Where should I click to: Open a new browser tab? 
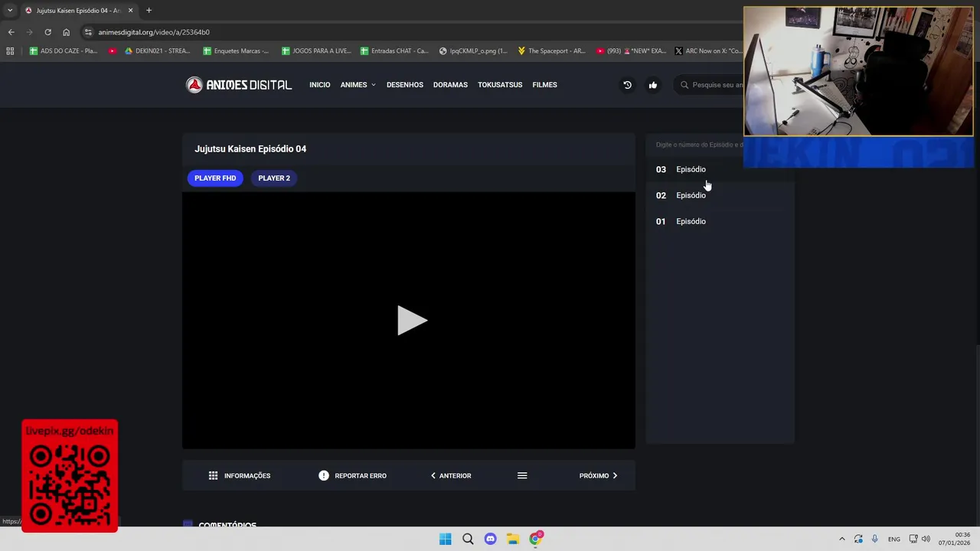149,11
